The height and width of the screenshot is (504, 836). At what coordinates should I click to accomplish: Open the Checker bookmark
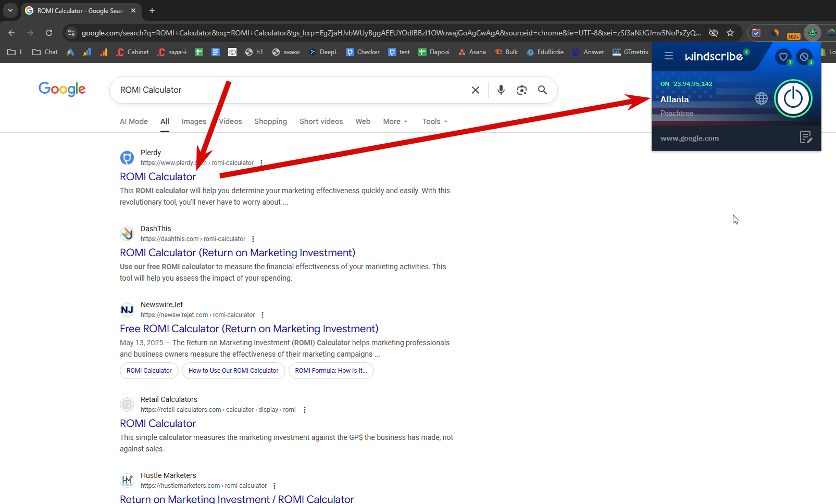[363, 52]
